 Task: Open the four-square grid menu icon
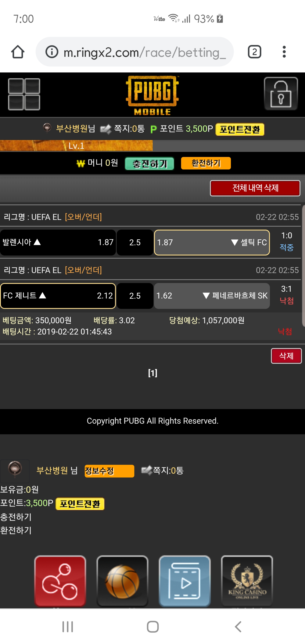[24, 94]
